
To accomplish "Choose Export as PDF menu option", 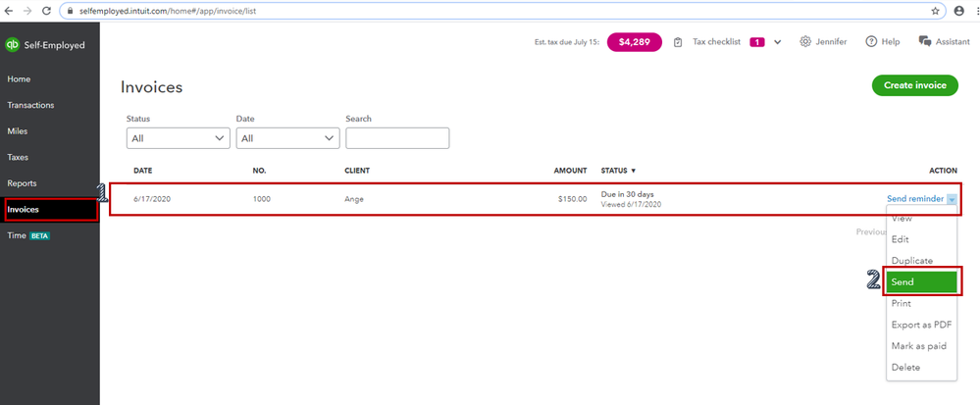I will pos(921,325).
